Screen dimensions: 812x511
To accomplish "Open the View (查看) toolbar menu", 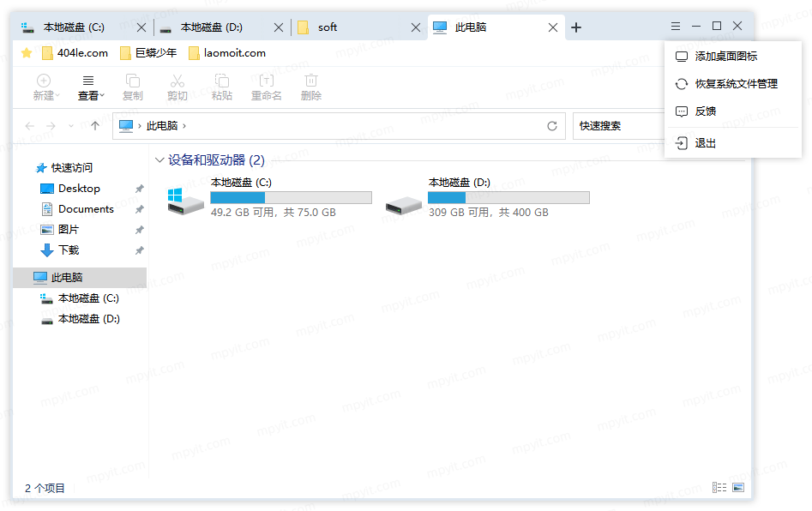I will tap(91, 87).
